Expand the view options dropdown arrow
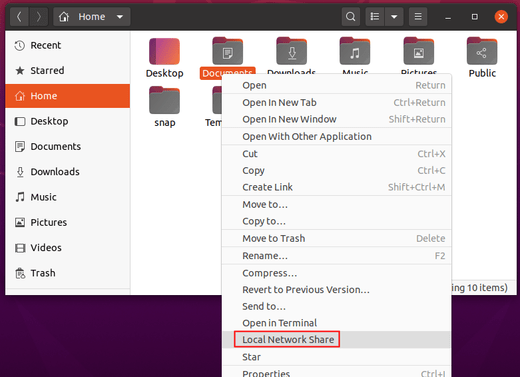The height and width of the screenshot is (377, 520). point(394,17)
